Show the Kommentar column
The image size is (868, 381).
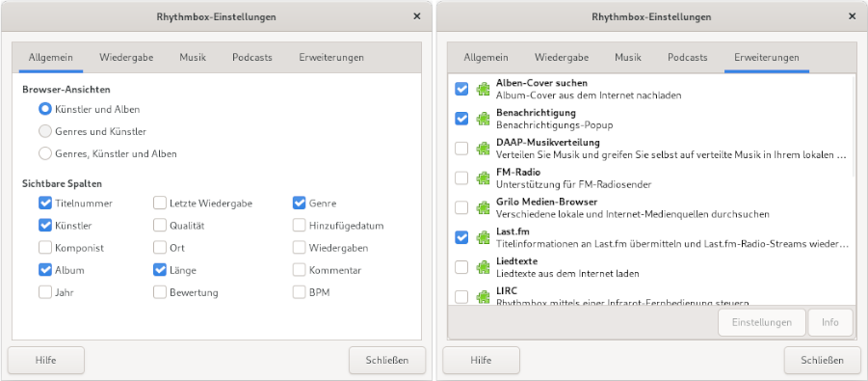tap(299, 270)
